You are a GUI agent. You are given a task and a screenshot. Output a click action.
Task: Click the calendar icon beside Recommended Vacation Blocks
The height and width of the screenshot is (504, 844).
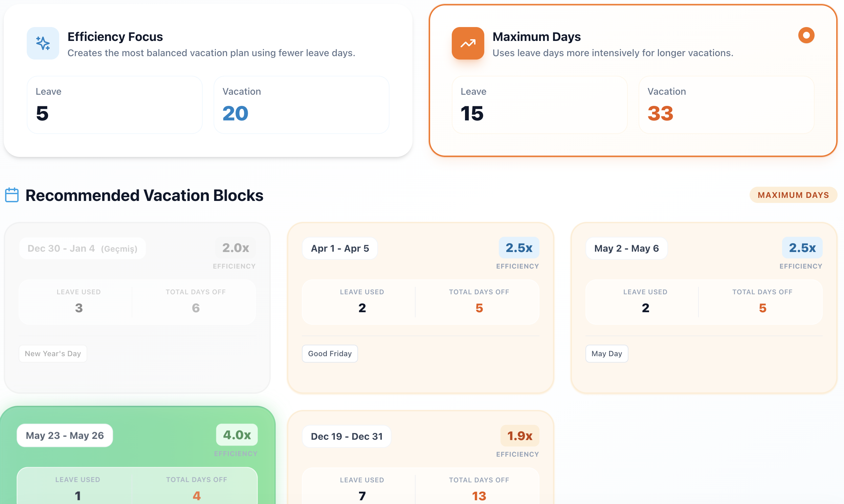(12, 195)
